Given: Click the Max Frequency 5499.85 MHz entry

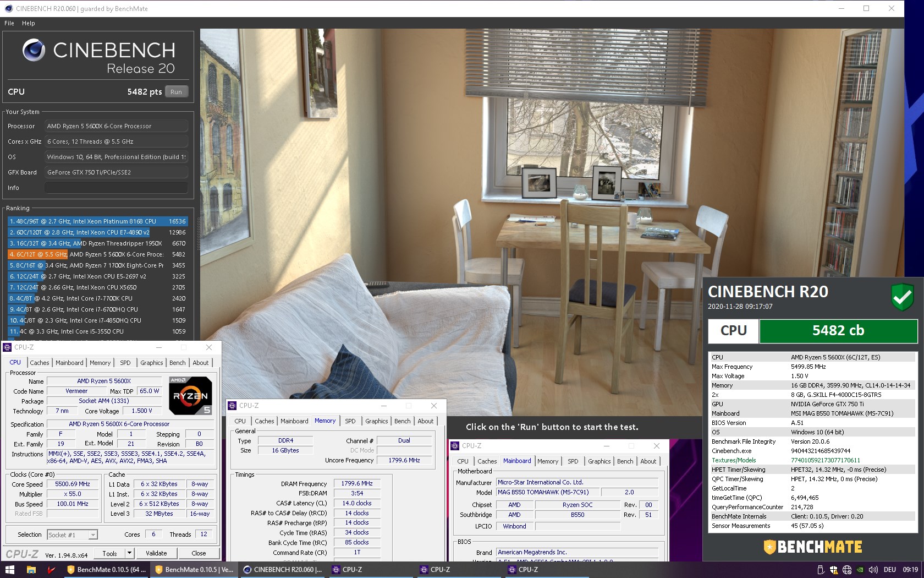Looking at the screenshot, I should point(813,367).
